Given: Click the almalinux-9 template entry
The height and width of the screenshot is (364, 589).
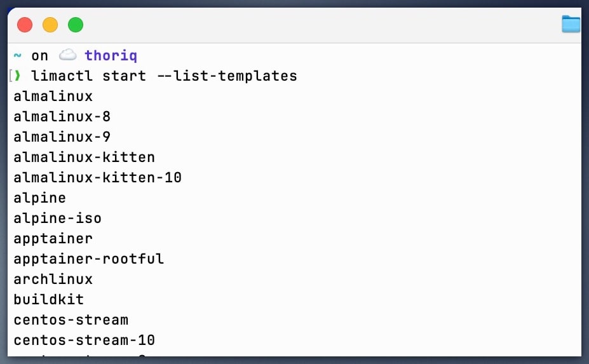Looking at the screenshot, I should 62,137.
